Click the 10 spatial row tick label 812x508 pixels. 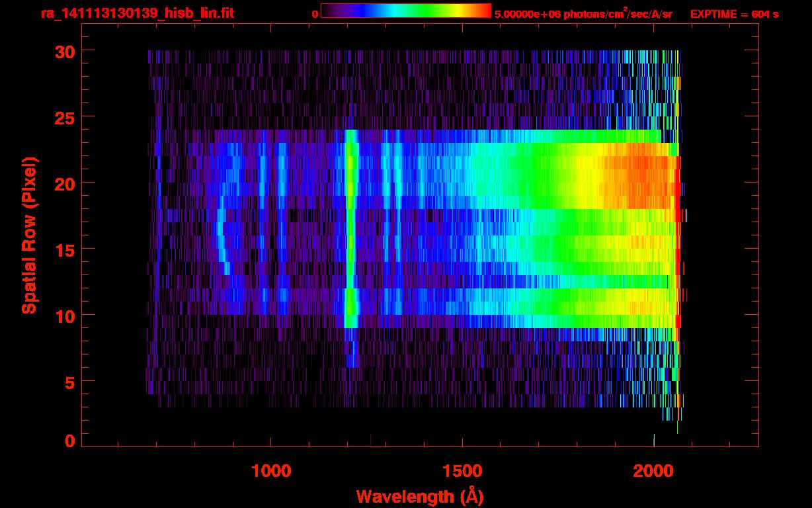click(x=65, y=316)
